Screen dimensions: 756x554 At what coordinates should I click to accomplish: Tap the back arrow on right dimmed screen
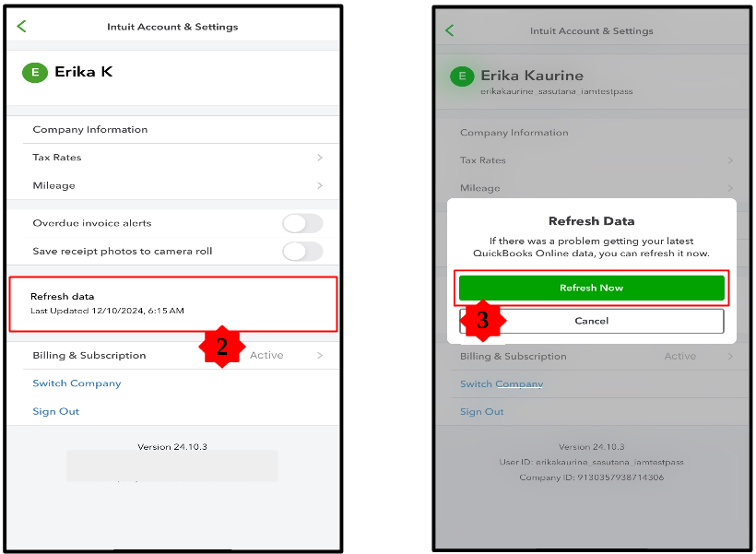pos(449,30)
